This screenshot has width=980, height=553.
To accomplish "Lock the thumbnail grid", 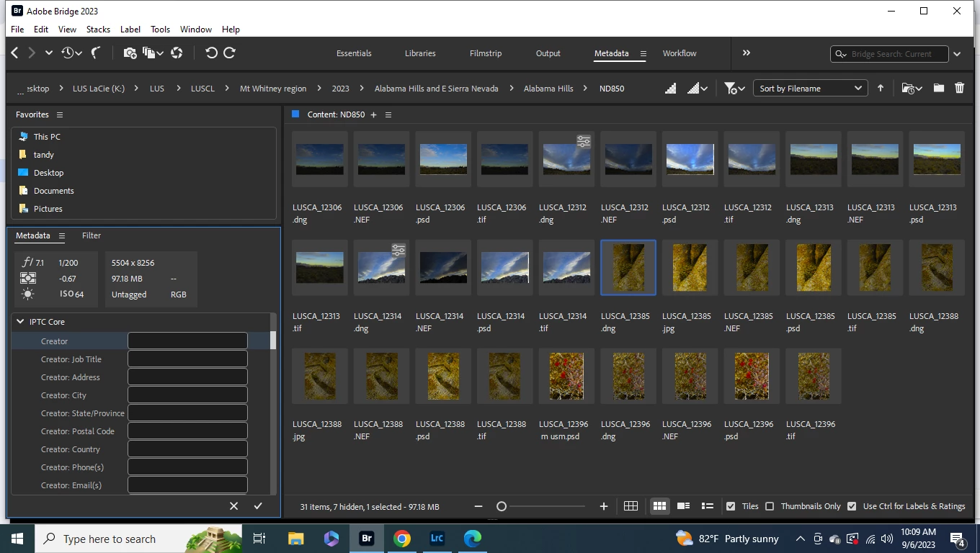I will [631, 506].
